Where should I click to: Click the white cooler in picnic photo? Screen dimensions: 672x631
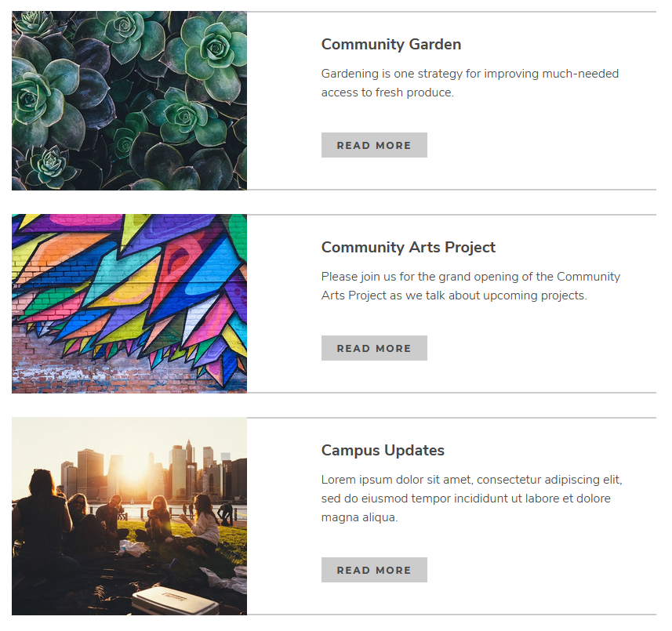[174, 601]
